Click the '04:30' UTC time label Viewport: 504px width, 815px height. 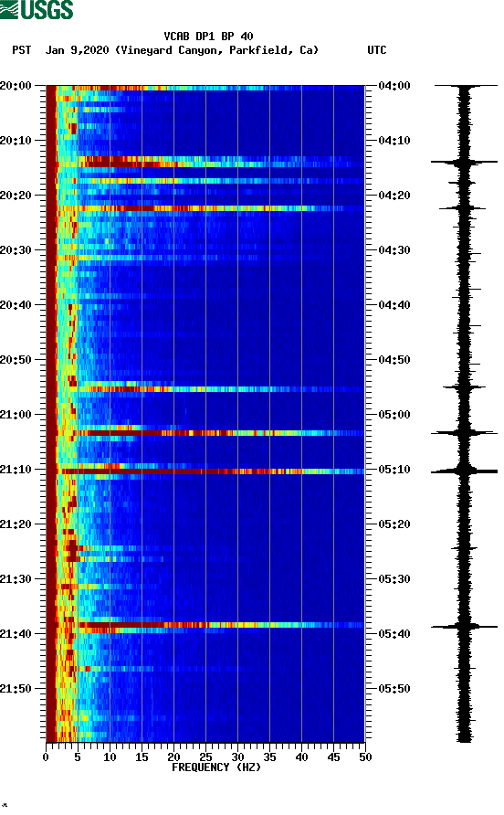394,250
